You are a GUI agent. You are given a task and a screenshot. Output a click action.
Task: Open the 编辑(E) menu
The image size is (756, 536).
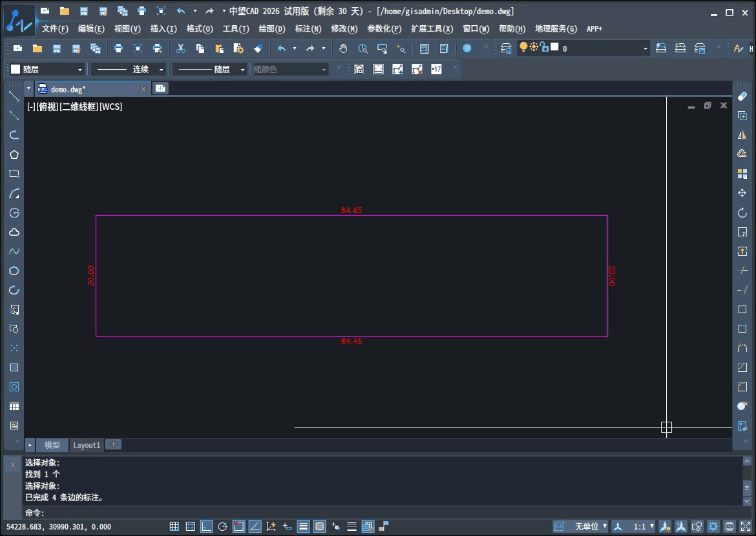click(91, 29)
